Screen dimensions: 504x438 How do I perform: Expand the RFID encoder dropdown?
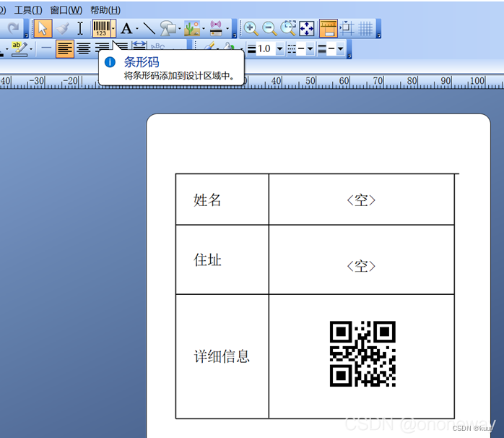227,29
